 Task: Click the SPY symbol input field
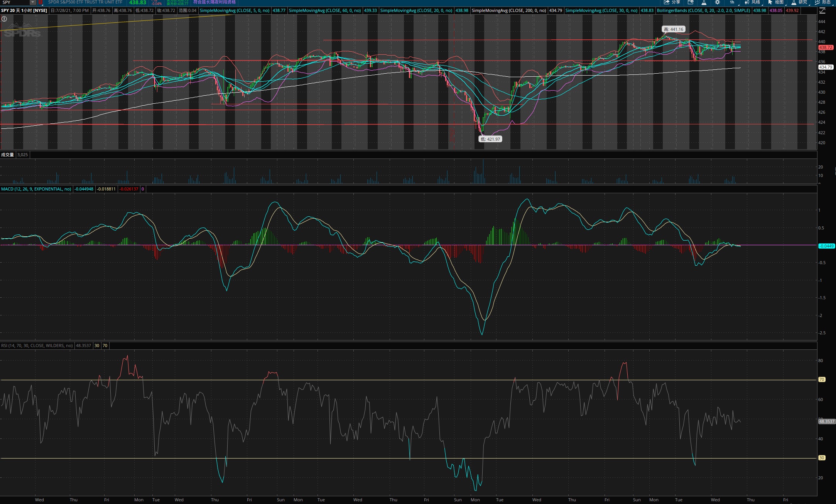pyautogui.click(x=15, y=2)
